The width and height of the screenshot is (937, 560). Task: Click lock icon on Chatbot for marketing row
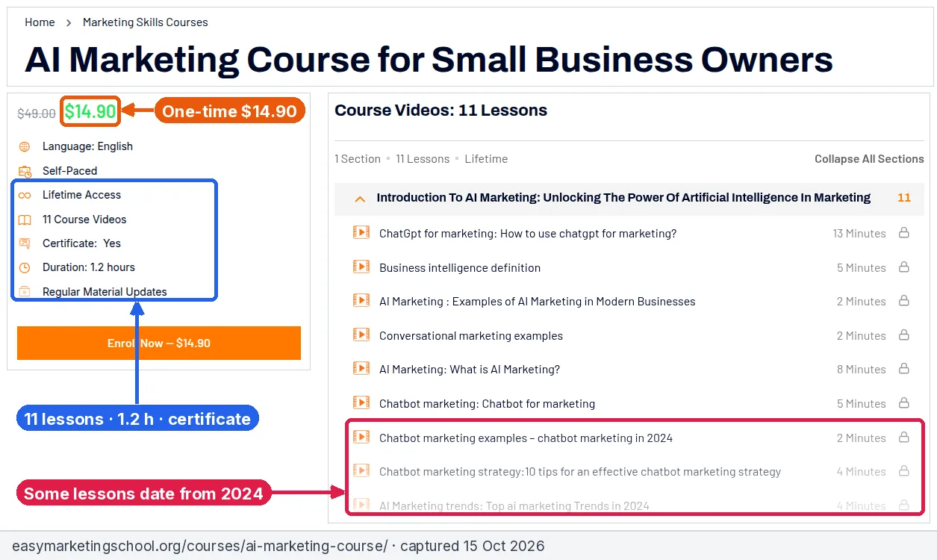coord(903,403)
